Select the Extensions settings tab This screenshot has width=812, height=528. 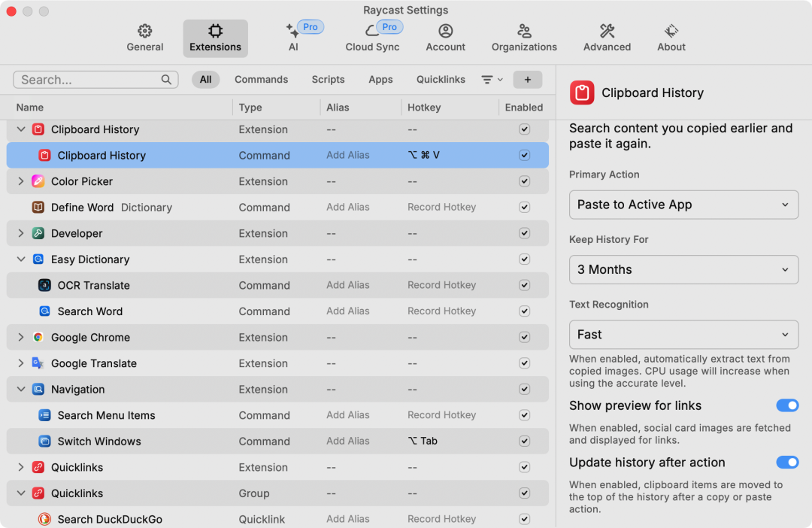216,38
